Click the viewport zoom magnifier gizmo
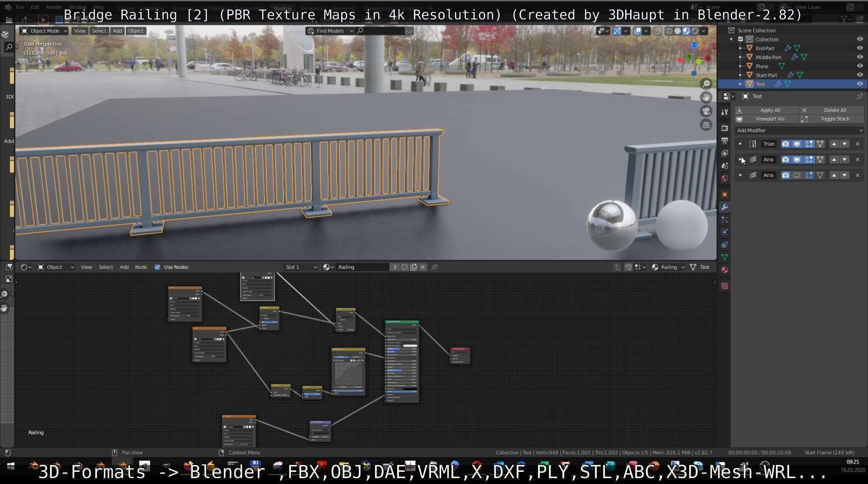Screen dimensions: 868x484 pos(706,84)
